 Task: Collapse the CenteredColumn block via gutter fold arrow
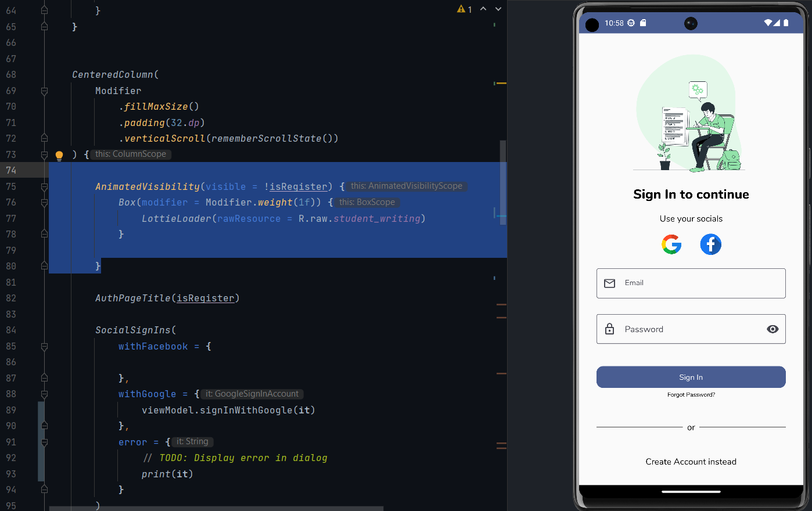pyautogui.click(x=45, y=91)
